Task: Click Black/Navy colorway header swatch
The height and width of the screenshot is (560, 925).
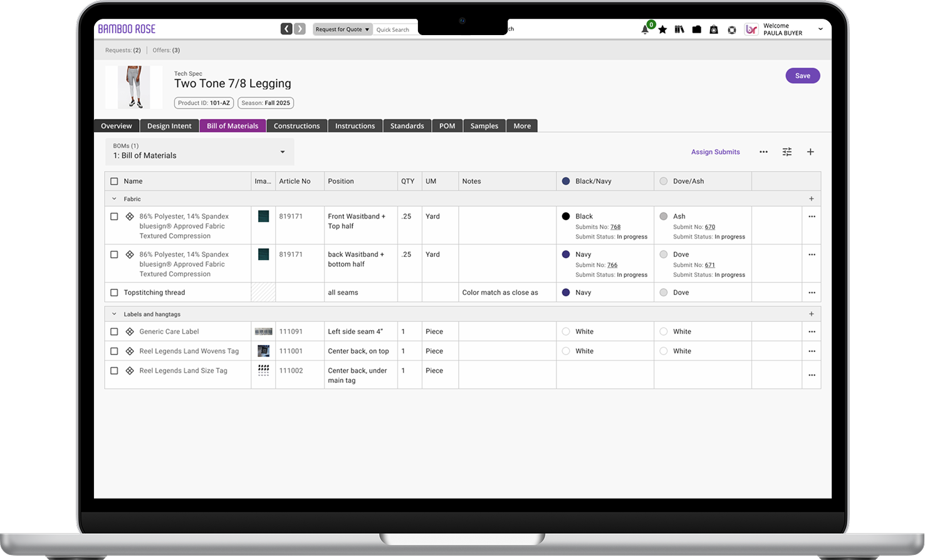Action: pyautogui.click(x=566, y=181)
